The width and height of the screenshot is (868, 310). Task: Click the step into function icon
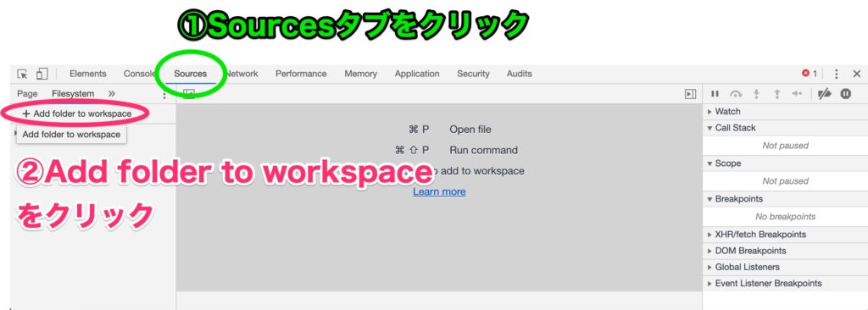tap(756, 94)
